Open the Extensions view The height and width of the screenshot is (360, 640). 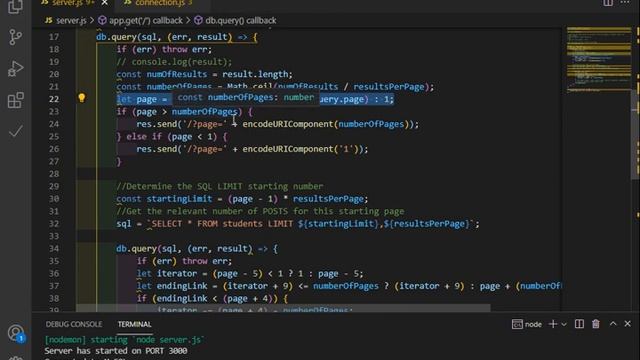click(x=15, y=100)
